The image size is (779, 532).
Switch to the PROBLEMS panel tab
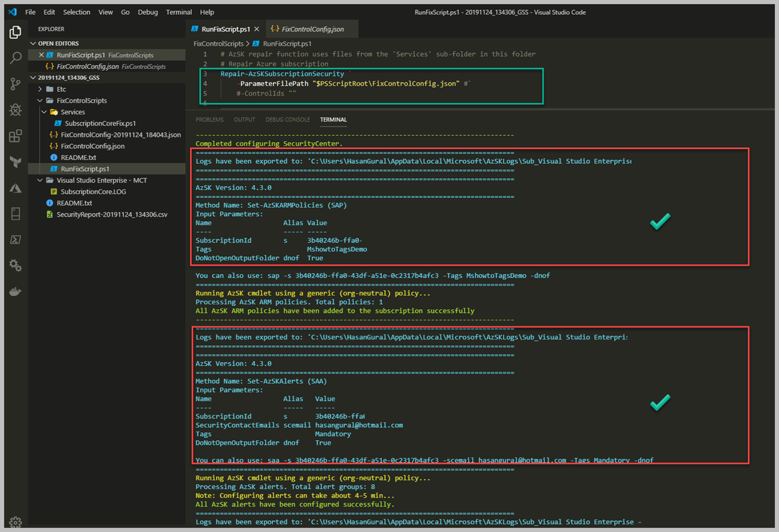coord(209,120)
